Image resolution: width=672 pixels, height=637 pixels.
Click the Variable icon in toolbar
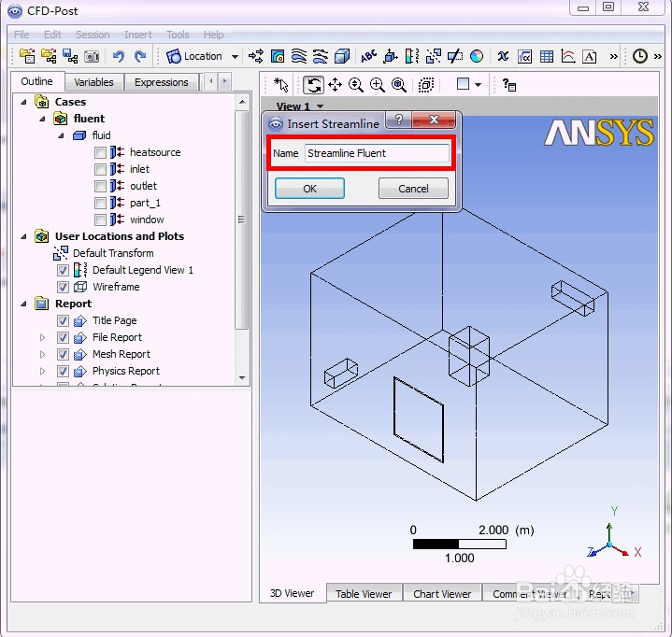coord(503,56)
